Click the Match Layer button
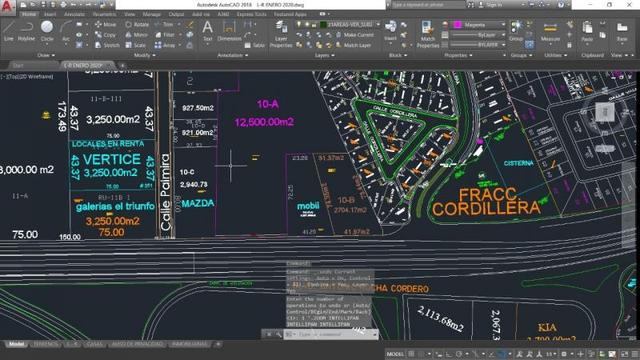Screen dimensions: 640x360 tap(353, 45)
